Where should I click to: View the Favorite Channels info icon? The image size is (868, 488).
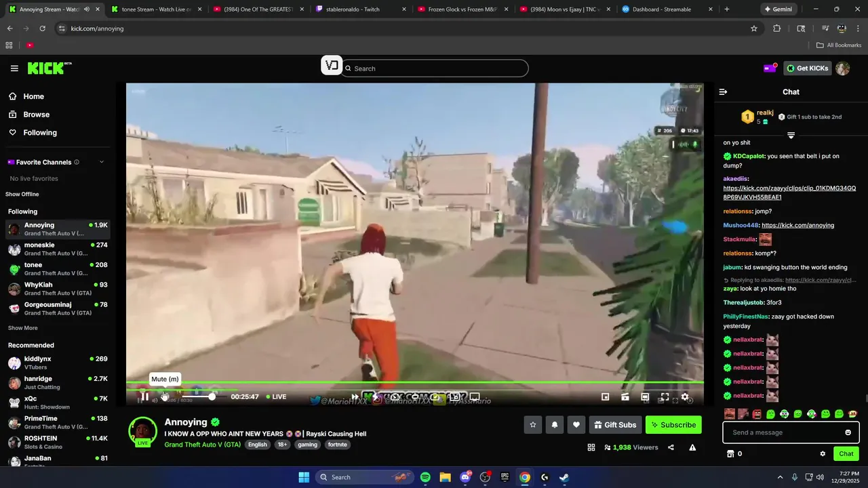77,162
